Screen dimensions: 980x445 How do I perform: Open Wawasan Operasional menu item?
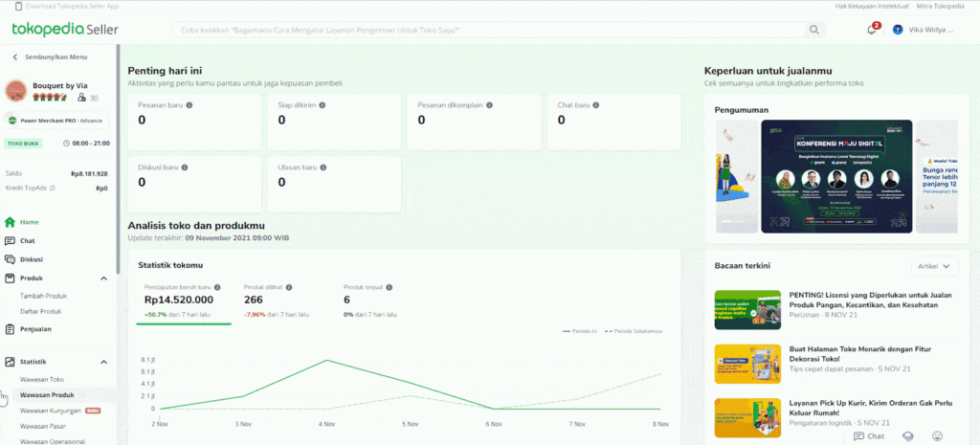(53, 441)
